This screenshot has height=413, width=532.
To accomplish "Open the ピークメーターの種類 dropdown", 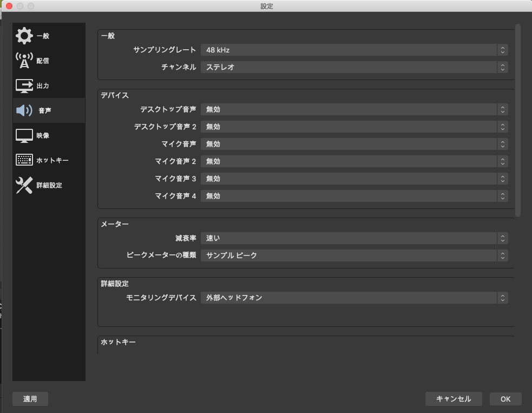I will pyautogui.click(x=354, y=255).
